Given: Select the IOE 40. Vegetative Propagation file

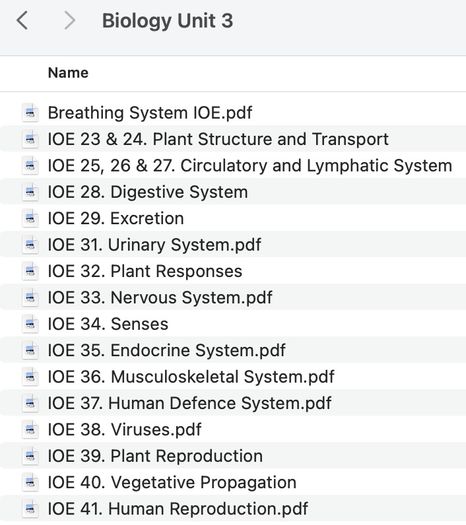Looking at the screenshot, I should click(x=233, y=482).
